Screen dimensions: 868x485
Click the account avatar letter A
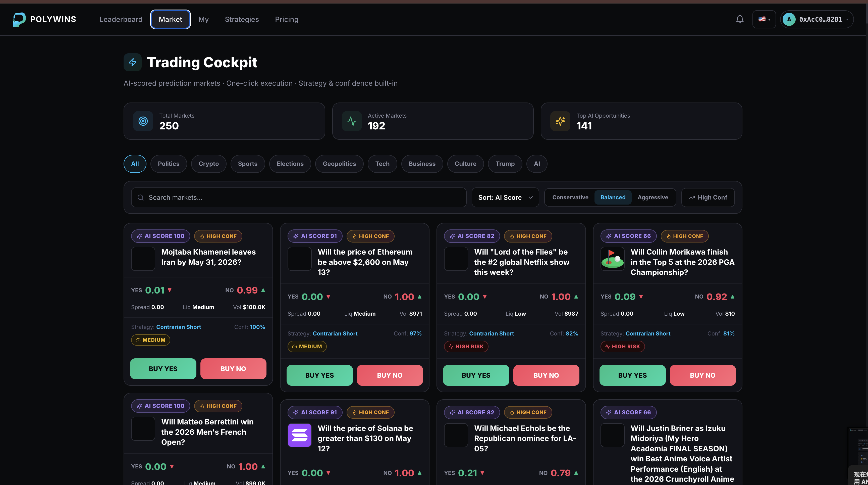789,19
